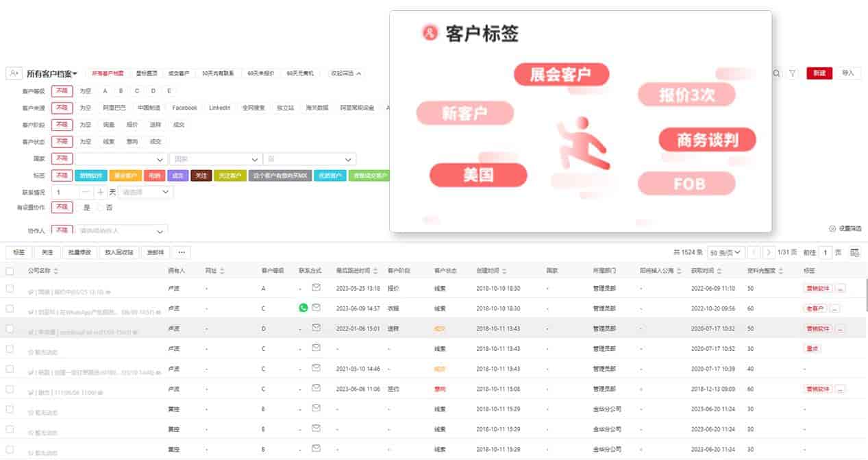Open the 50条/页 page size dropdown

point(725,252)
